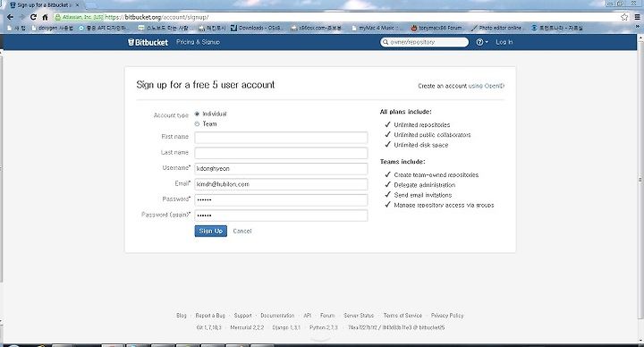The image size is (644, 347).
Task: Click the Unlimited repositories text
Action: click(x=422, y=125)
